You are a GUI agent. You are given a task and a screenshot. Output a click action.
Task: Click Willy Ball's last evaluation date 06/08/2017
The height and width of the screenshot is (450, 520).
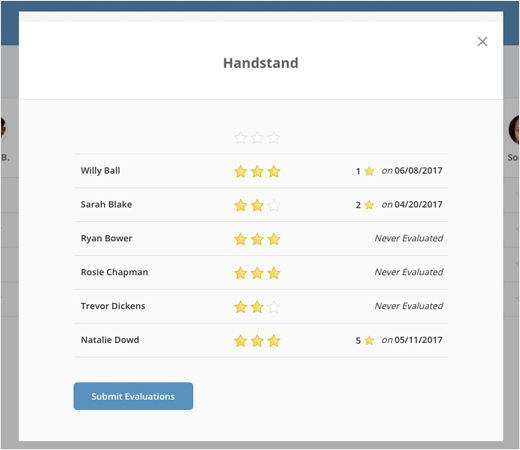pyautogui.click(x=418, y=171)
